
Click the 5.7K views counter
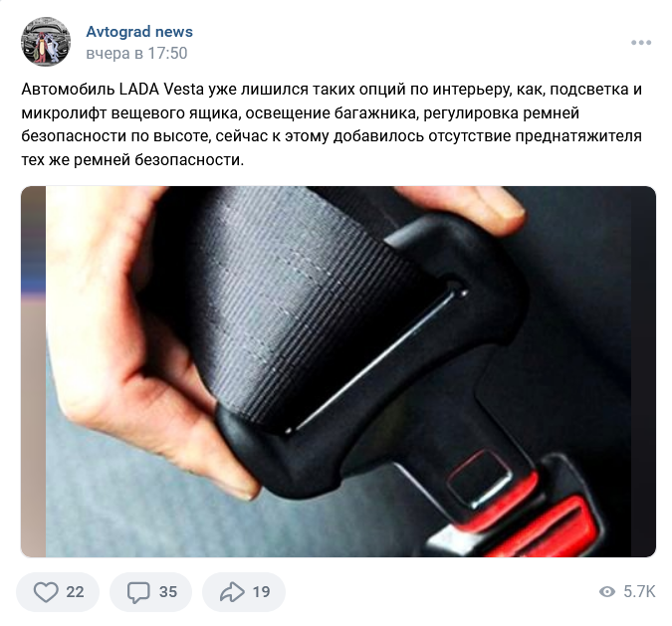click(639, 592)
